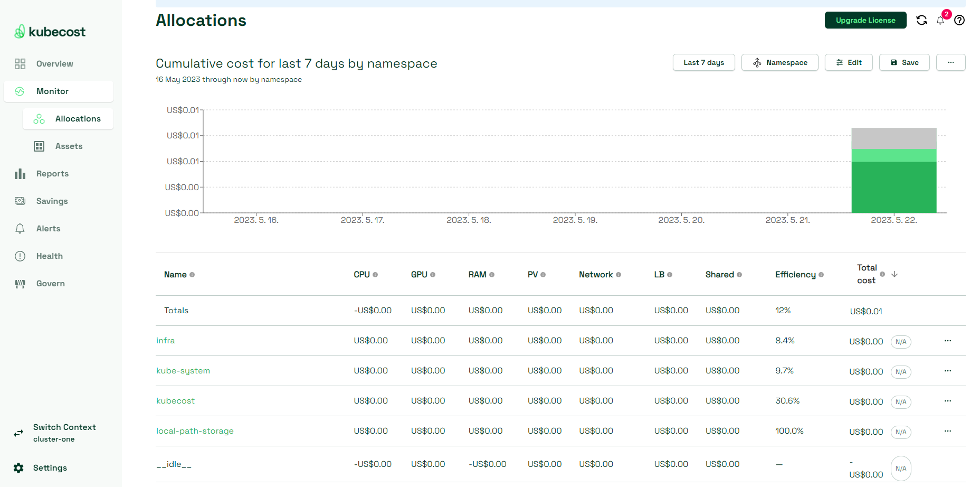Open the help question mark icon

pyautogui.click(x=959, y=20)
